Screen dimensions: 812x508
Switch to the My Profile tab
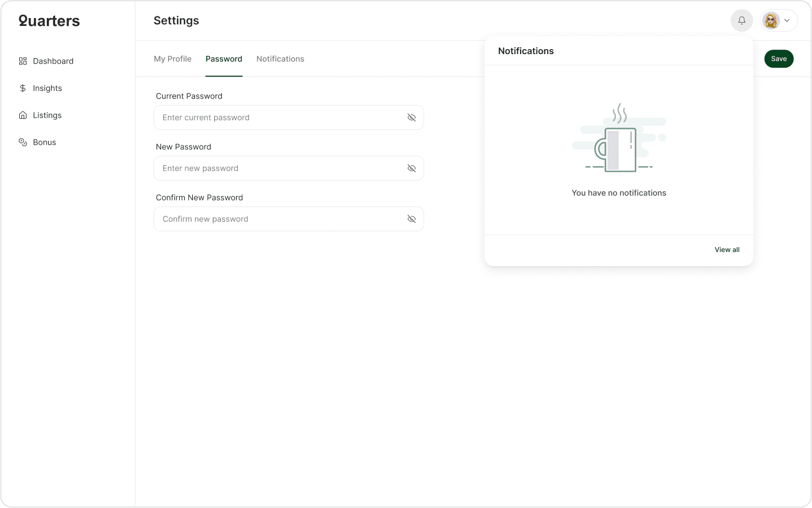172,59
